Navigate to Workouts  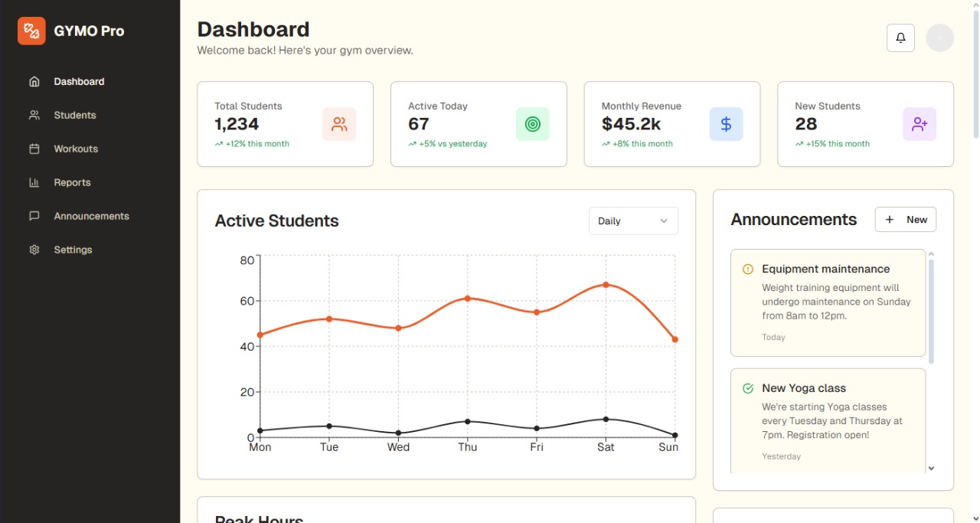pyautogui.click(x=90, y=149)
